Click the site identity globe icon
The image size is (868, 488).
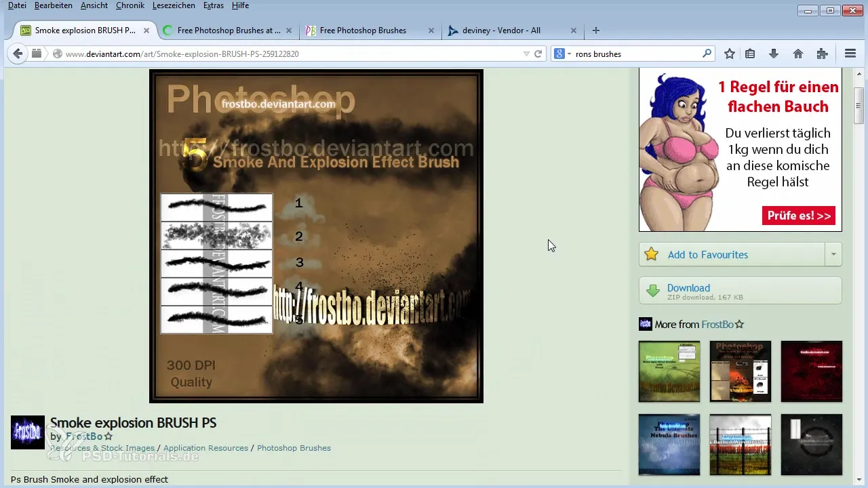[x=58, y=54]
